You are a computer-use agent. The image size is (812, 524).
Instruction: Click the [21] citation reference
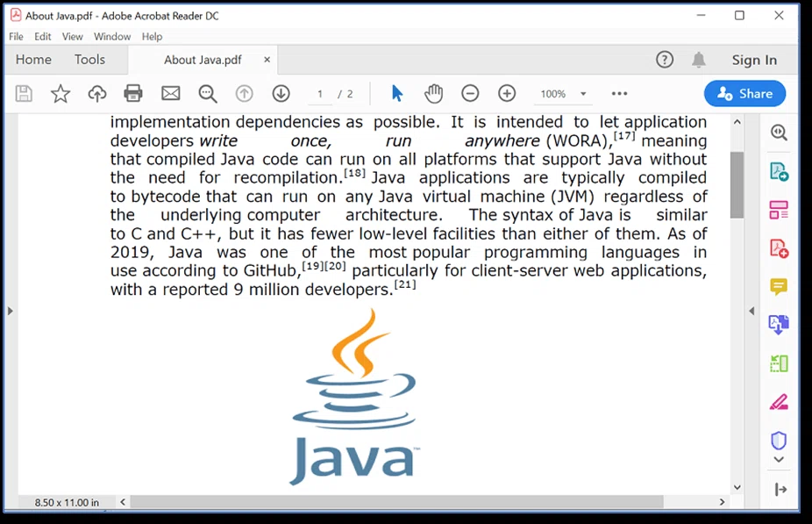[405, 284]
